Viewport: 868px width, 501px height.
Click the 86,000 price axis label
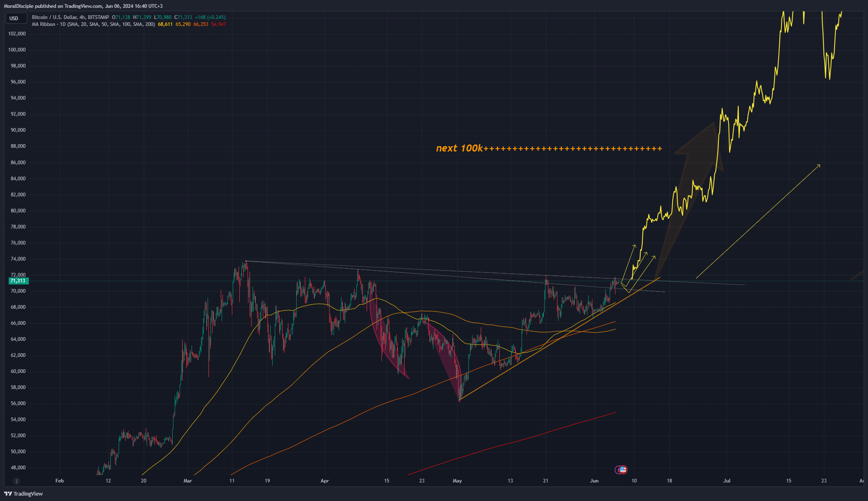tap(18, 163)
